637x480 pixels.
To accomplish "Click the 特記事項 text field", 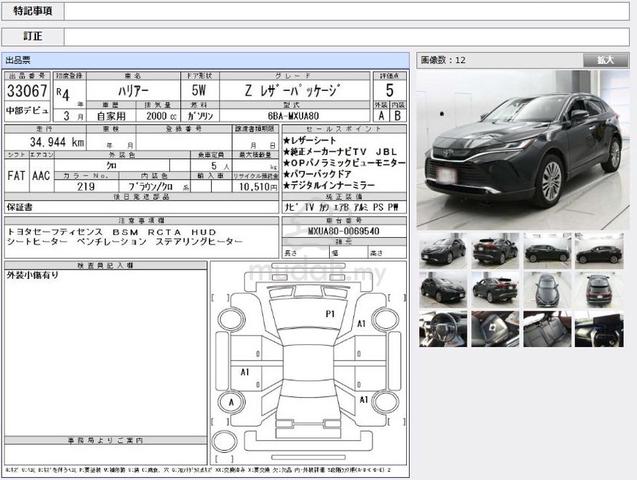I will 347,11.
